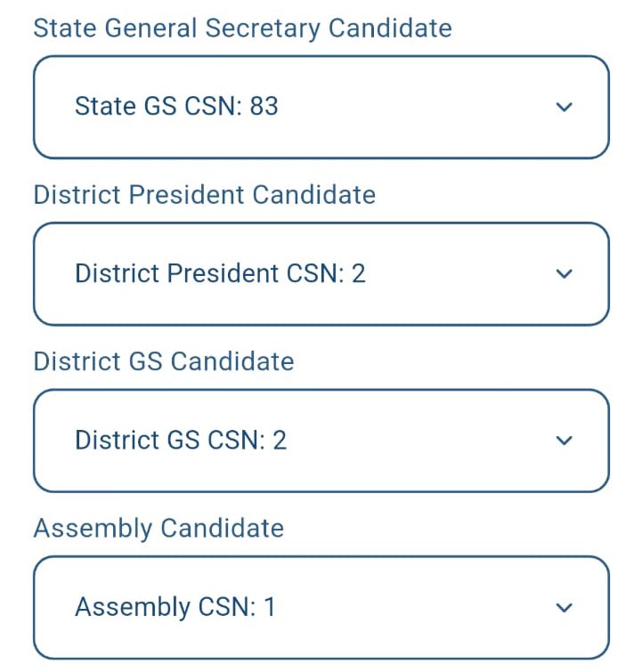
Task: Click the Assembly Candidate label
Action: click(158, 529)
